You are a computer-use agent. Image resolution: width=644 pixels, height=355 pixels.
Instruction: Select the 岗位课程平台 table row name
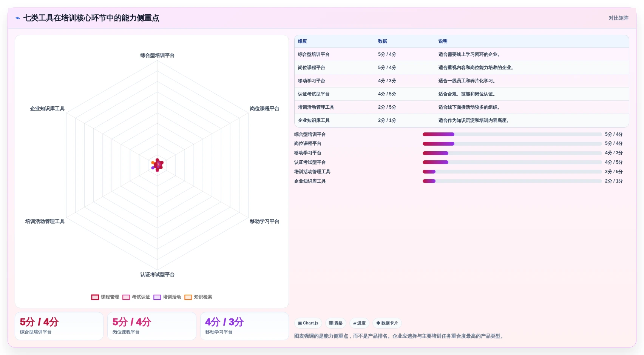[312, 68]
